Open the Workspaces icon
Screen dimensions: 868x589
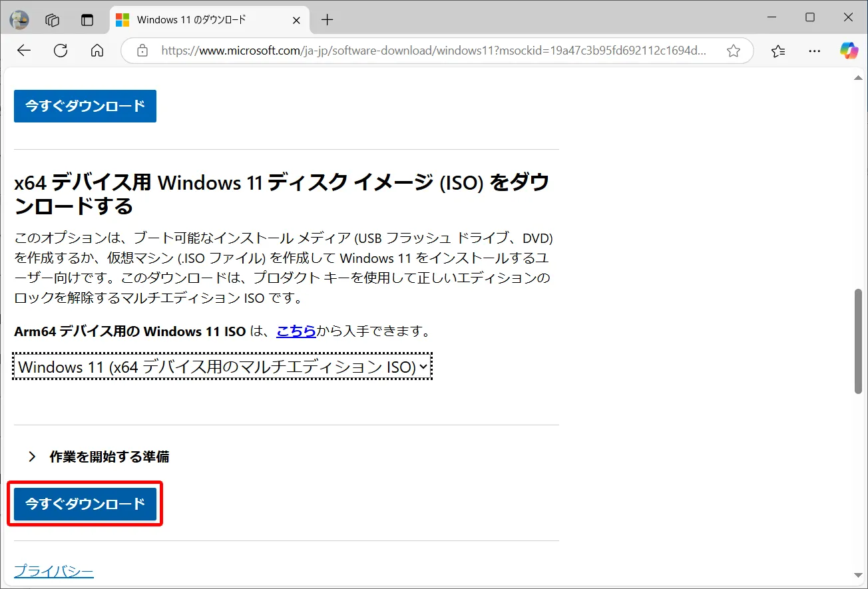(53, 20)
